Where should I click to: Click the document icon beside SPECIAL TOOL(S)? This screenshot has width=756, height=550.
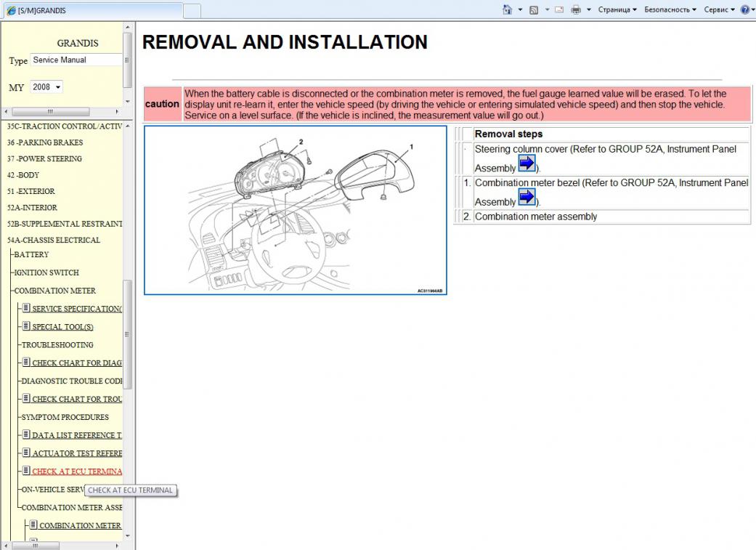27,326
